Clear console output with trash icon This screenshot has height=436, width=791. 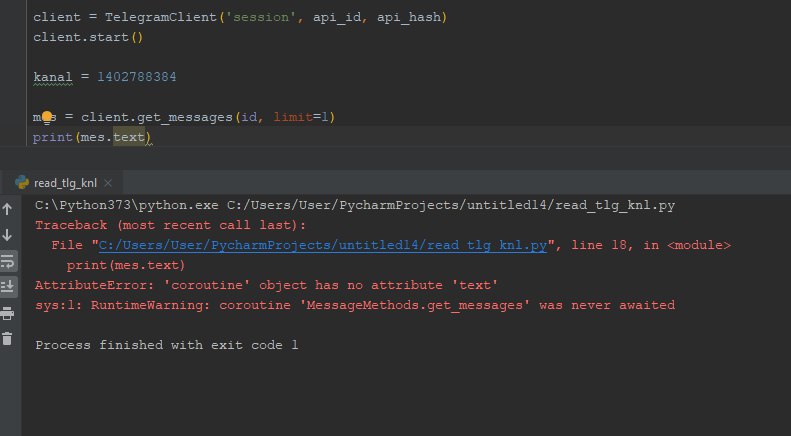click(7, 339)
